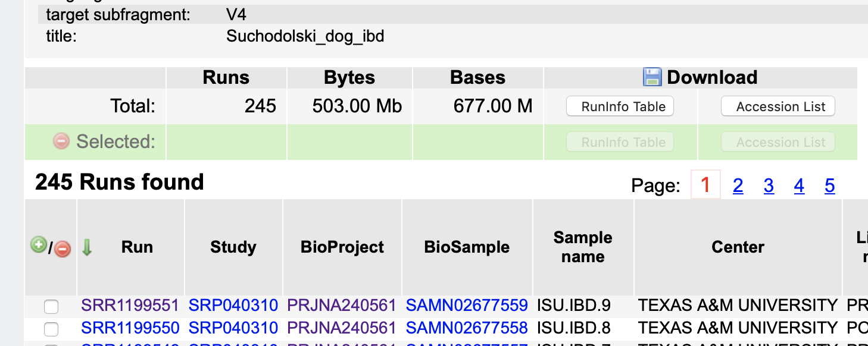Open BioProject PRJNA240561 in first row

coord(342,306)
